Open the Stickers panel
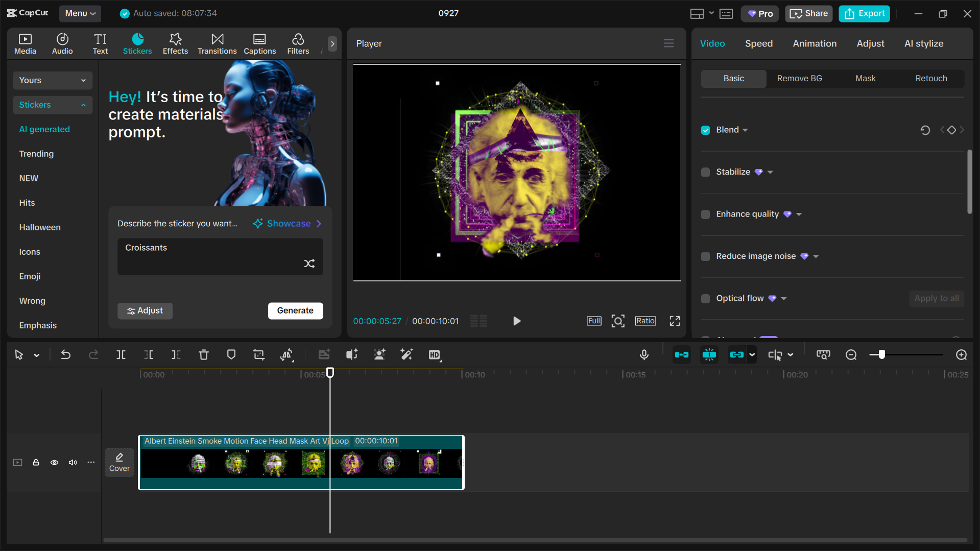Viewport: 980px width, 551px height. [137, 43]
